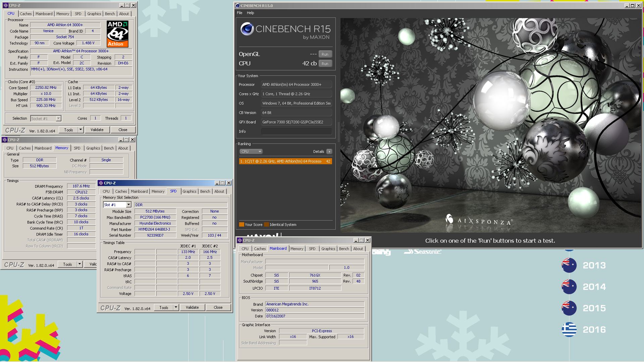Switch to About tab in Mainboard window
The width and height of the screenshot is (644, 362).
[358, 249]
